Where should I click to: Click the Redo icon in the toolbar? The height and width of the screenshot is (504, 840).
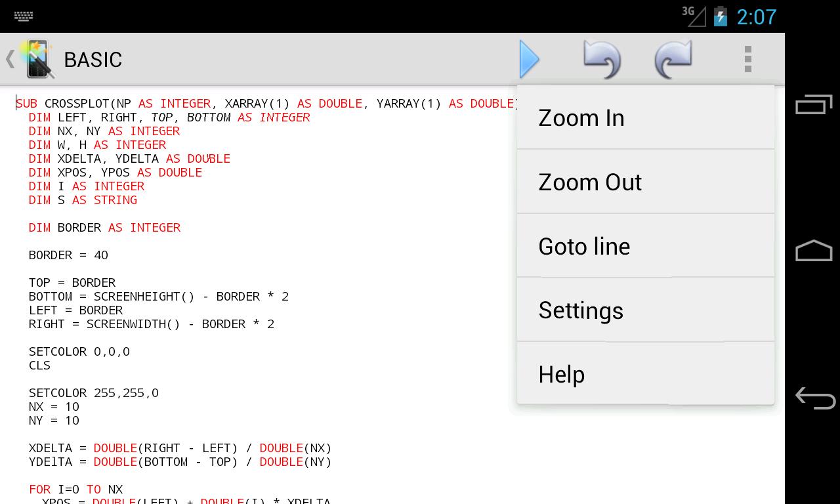(x=673, y=59)
